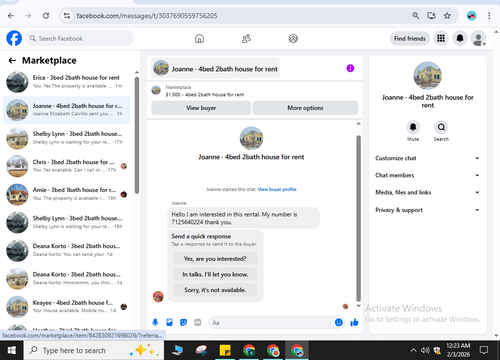Open browser zoom magnifier icon
The image size is (500, 360).
pyautogui.click(x=416, y=16)
